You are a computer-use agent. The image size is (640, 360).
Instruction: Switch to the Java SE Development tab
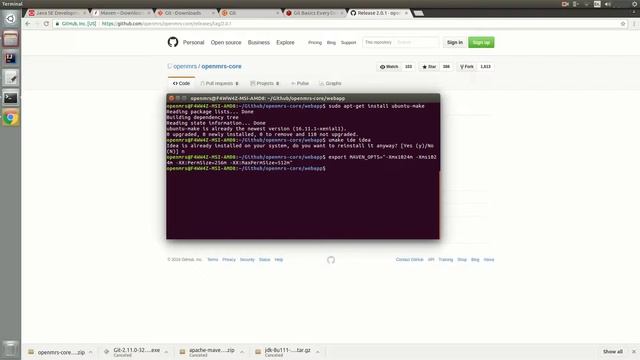(57, 13)
